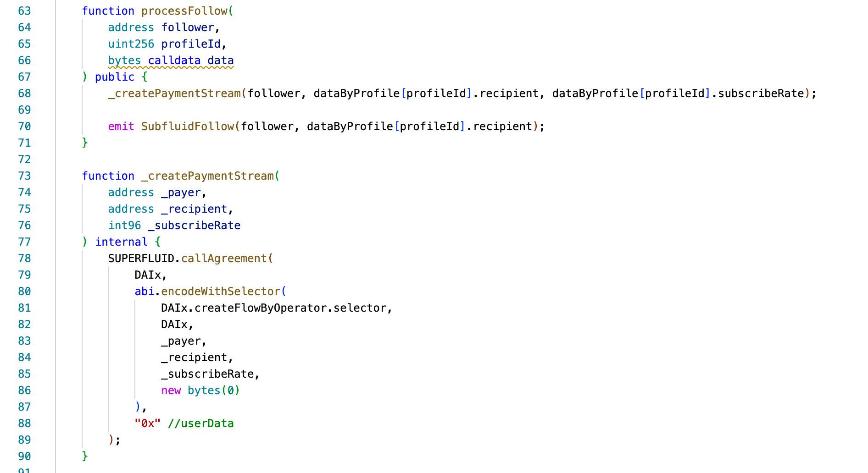Click closing brace on line 71

click(x=85, y=143)
